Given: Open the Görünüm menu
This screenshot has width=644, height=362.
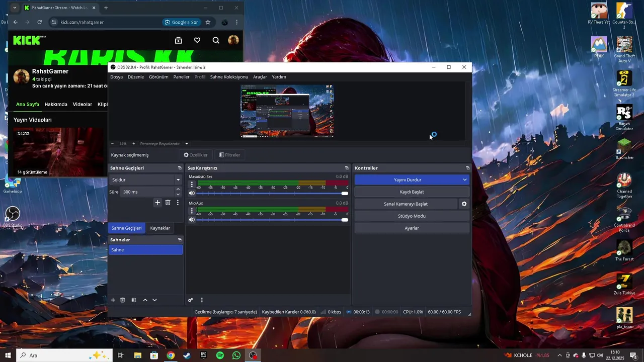Looking at the screenshot, I should point(158,77).
